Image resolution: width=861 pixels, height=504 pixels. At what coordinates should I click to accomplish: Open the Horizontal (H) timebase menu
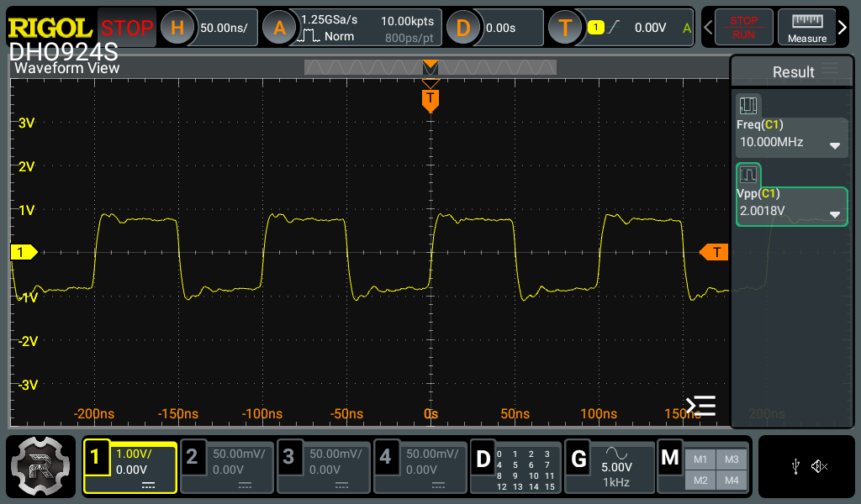[177, 28]
